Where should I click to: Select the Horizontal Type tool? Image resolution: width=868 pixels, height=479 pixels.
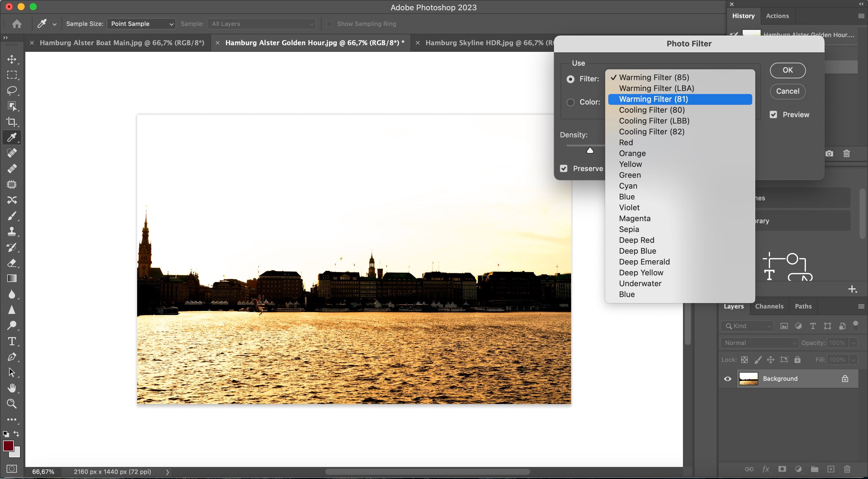coord(12,341)
